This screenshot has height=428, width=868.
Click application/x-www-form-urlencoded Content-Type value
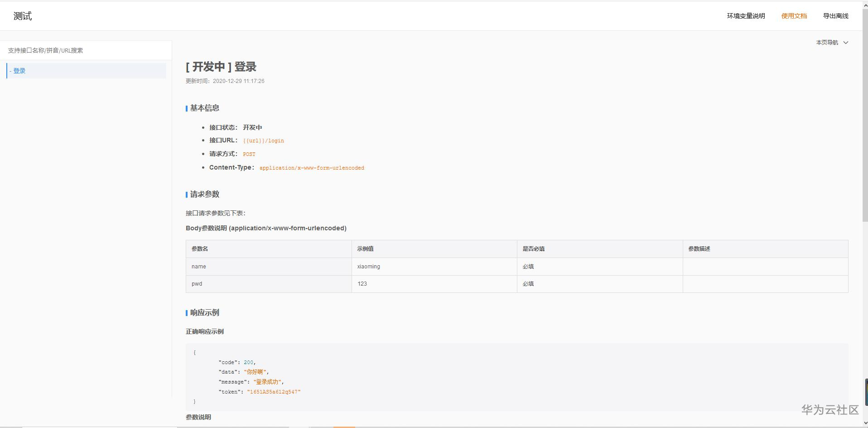pos(312,168)
